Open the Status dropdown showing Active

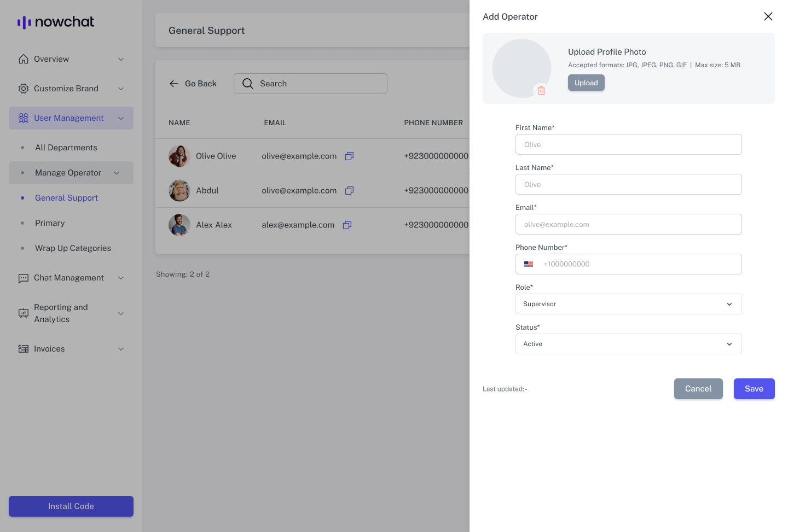pos(628,344)
